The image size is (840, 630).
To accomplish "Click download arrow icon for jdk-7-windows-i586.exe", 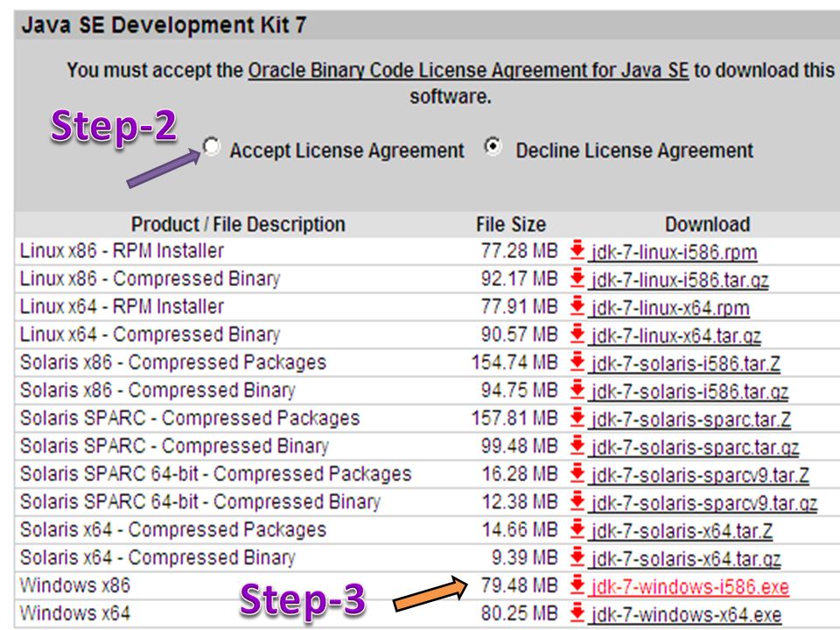I will point(577,584).
